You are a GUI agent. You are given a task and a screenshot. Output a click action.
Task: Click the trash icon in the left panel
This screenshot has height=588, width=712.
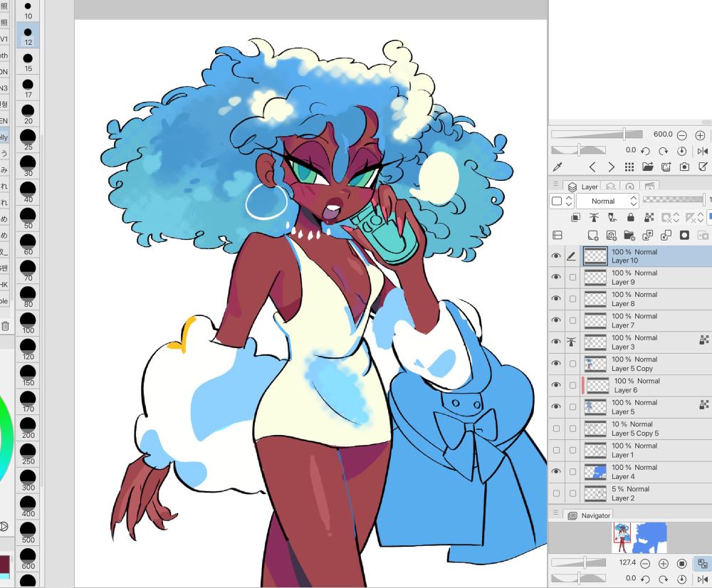[6, 326]
